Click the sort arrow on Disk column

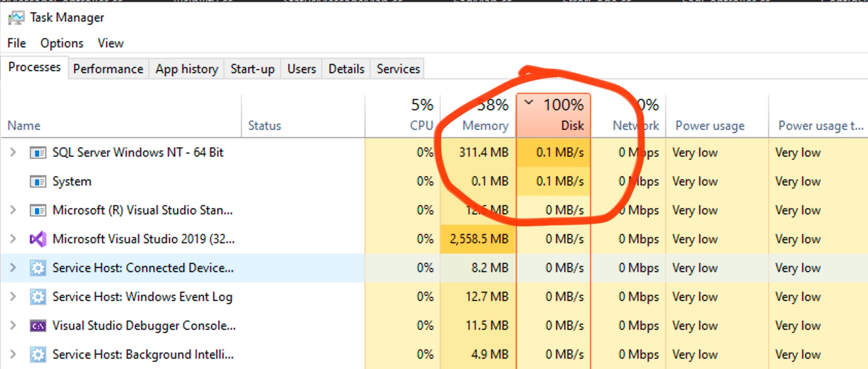pos(529,103)
